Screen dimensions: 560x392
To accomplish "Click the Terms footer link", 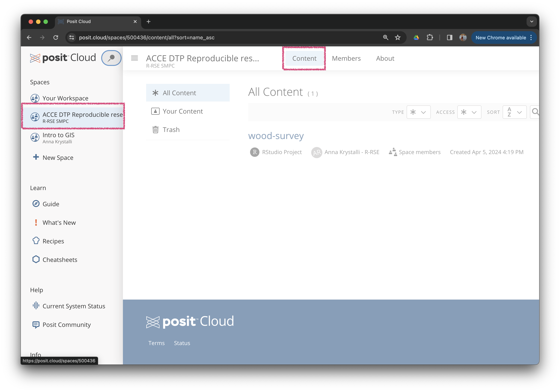I will coord(156,343).
